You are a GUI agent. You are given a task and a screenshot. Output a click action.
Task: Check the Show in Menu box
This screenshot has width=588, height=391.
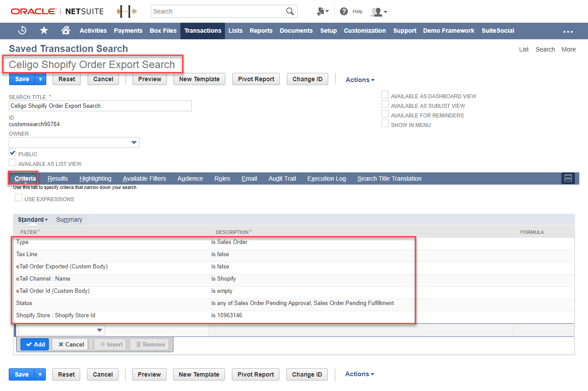click(x=385, y=123)
